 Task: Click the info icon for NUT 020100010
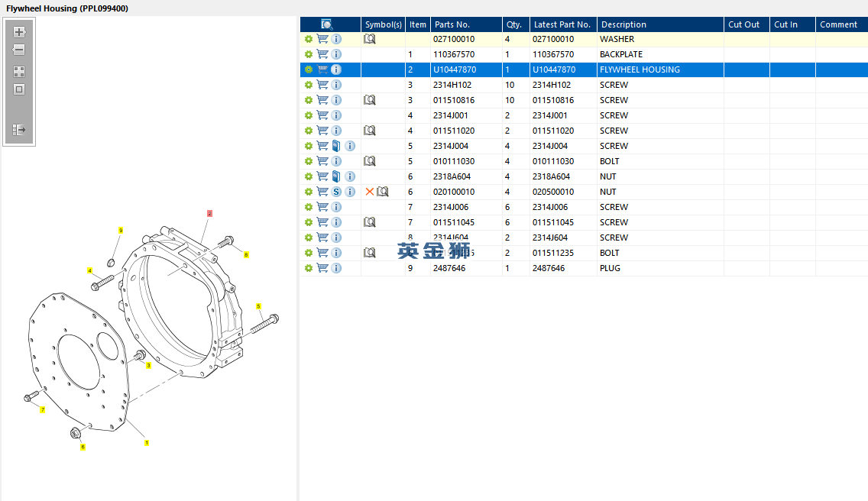pyautogui.click(x=350, y=192)
